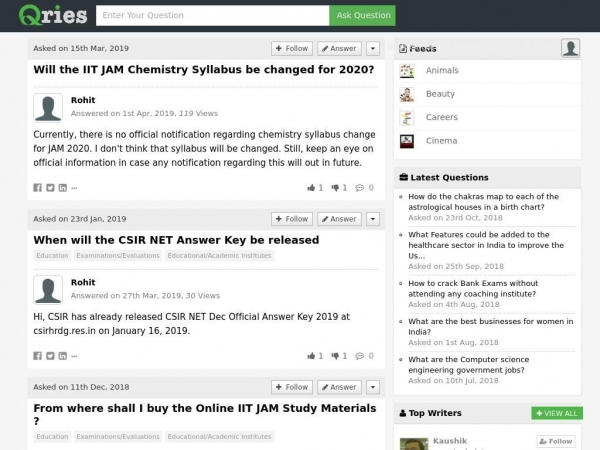Open dropdown for the Chemistry Syllabus question
Screen dimensions: 600x450
click(373, 49)
